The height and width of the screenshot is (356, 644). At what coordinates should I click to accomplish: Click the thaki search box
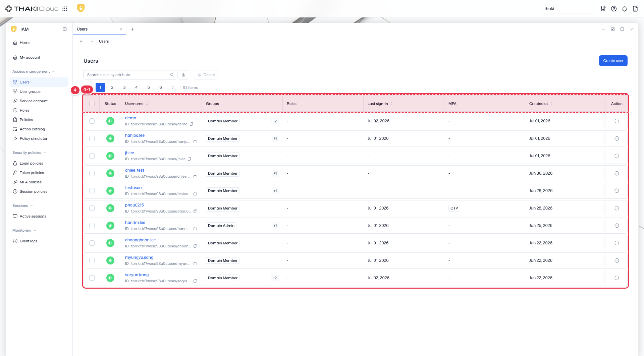(567, 9)
